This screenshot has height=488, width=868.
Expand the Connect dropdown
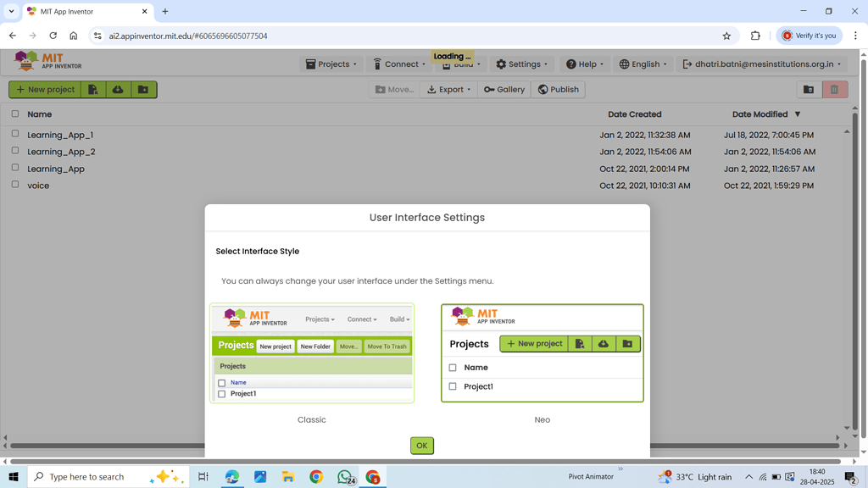(x=398, y=64)
